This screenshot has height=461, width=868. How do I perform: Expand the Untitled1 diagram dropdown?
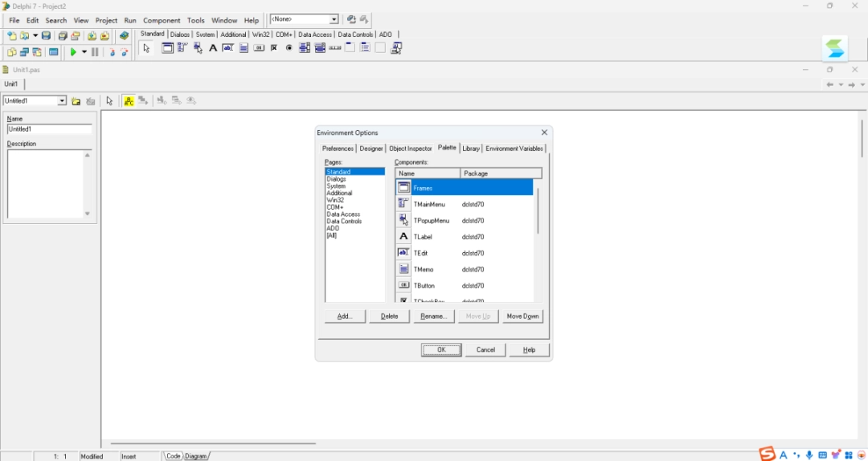[x=62, y=101]
